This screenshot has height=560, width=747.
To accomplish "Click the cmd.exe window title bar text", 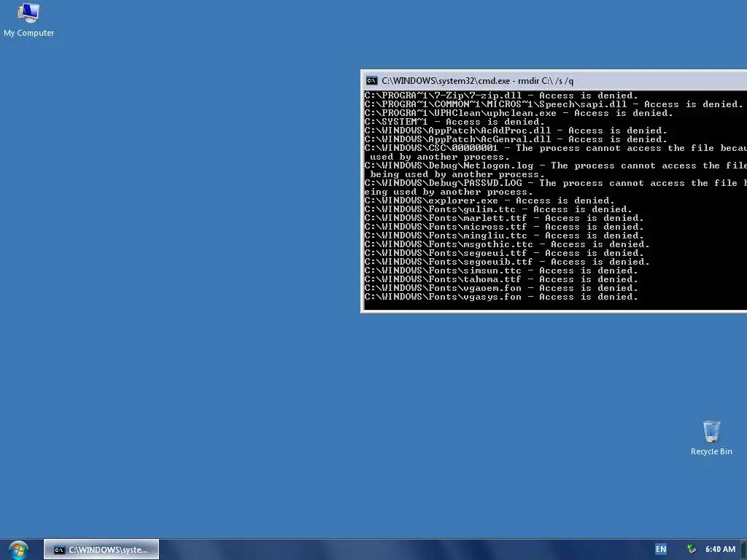I will (477, 81).
